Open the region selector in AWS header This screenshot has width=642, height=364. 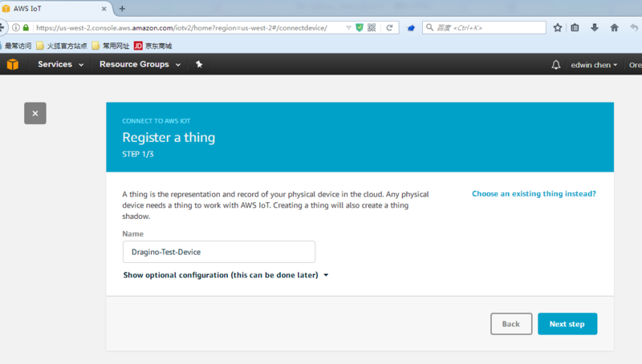(635, 65)
